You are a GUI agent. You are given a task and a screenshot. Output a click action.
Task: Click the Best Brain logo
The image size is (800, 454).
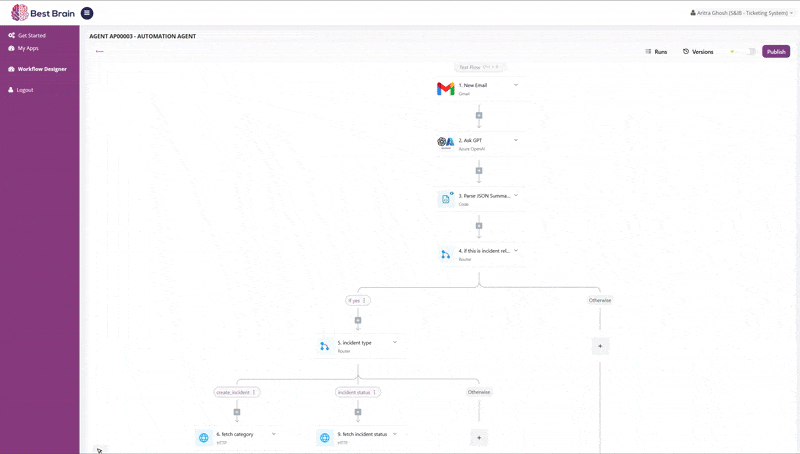43,13
